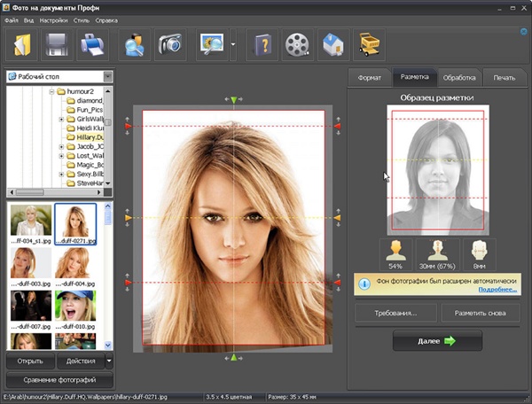The image size is (532, 404).
Task: Click the printer toolbar icon
Action: pos(92,43)
